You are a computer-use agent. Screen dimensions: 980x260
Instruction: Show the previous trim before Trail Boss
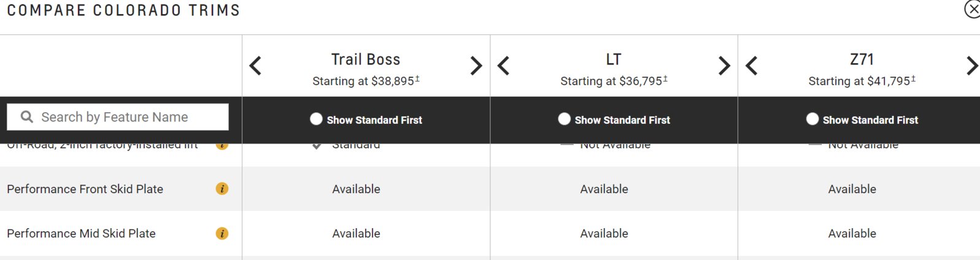click(256, 66)
